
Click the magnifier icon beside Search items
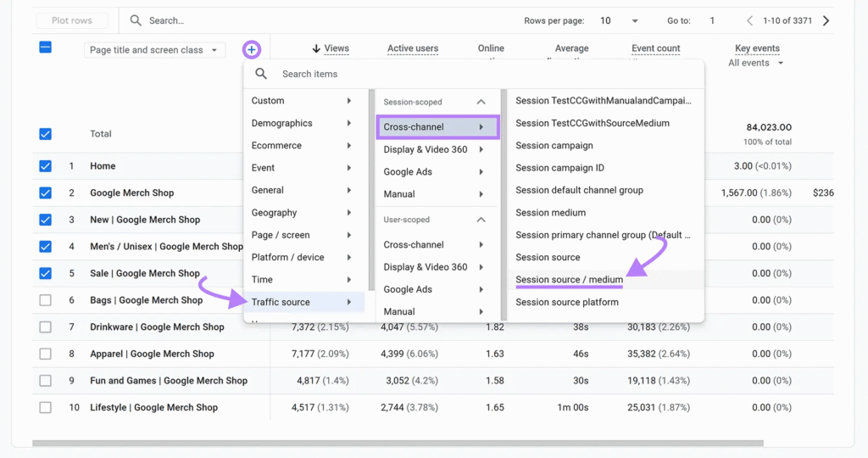tap(261, 74)
